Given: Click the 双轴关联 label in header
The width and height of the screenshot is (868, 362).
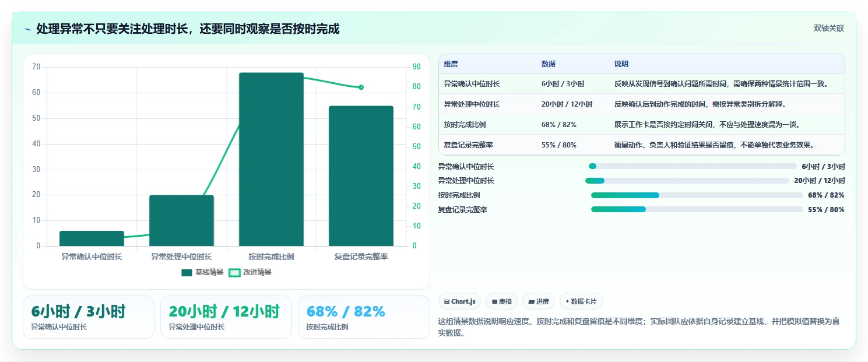Looking at the screenshot, I should [828, 29].
